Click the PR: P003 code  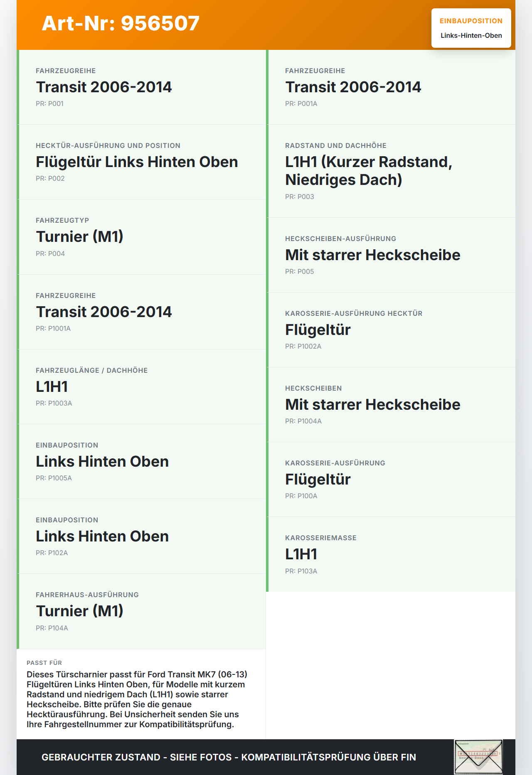click(300, 197)
